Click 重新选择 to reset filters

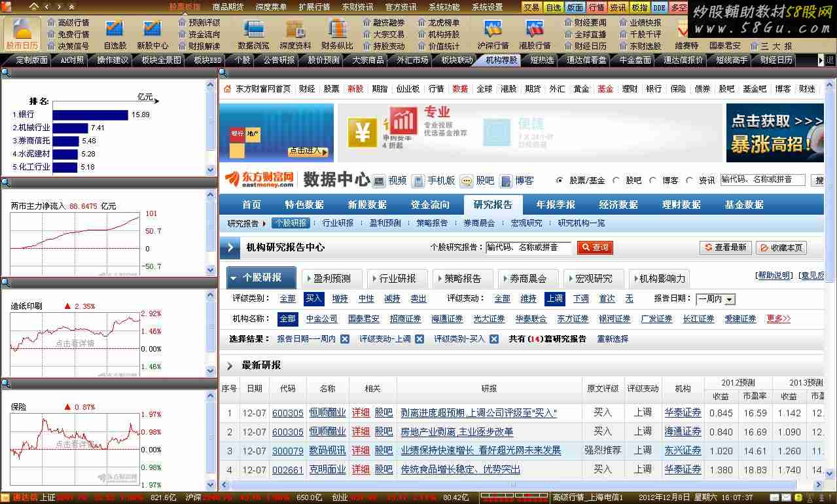tap(613, 339)
